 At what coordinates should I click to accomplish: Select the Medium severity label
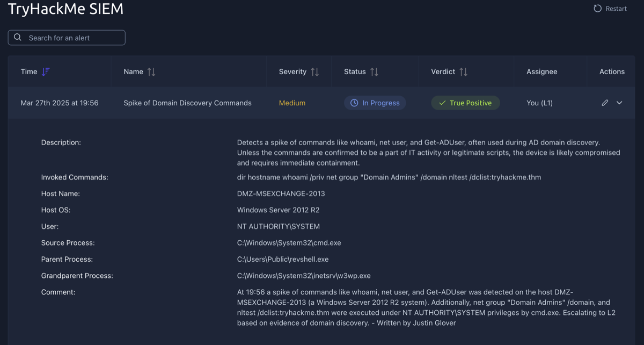pyautogui.click(x=292, y=102)
